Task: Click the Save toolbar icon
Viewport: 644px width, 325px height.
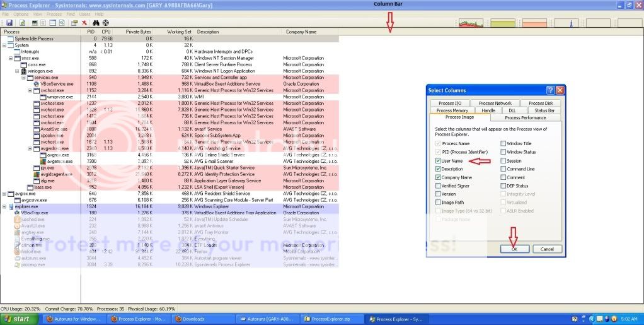Action: click(9, 23)
